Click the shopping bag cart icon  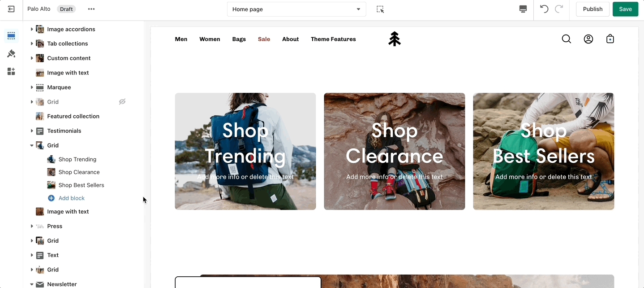tap(610, 39)
